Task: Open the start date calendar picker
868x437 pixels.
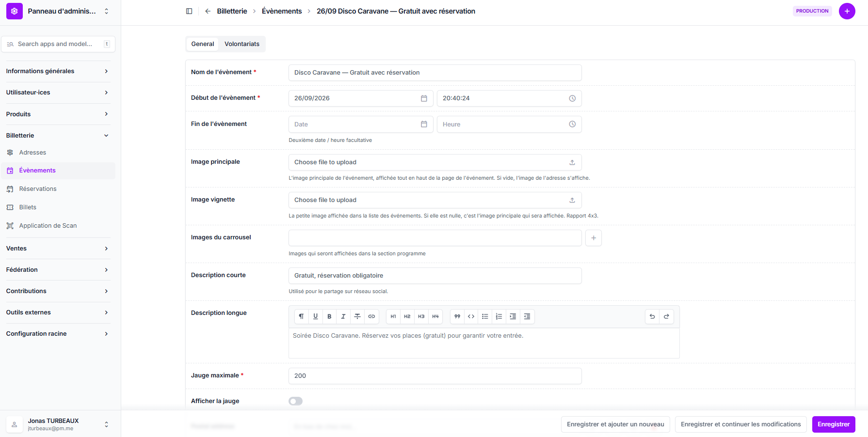Action: pos(424,98)
